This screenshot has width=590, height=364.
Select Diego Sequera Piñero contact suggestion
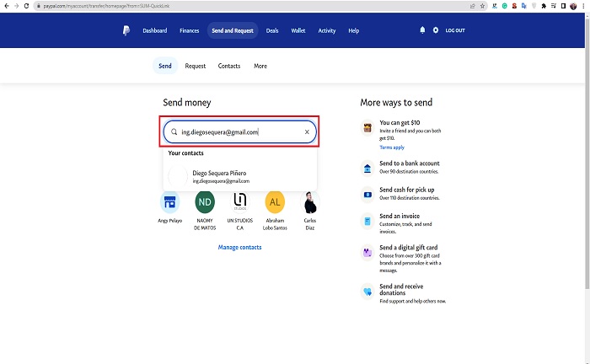pos(240,176)
